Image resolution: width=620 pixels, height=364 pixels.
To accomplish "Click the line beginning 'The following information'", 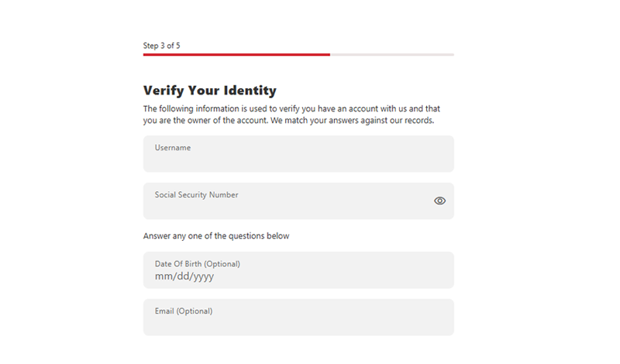I will click(291, 108).
